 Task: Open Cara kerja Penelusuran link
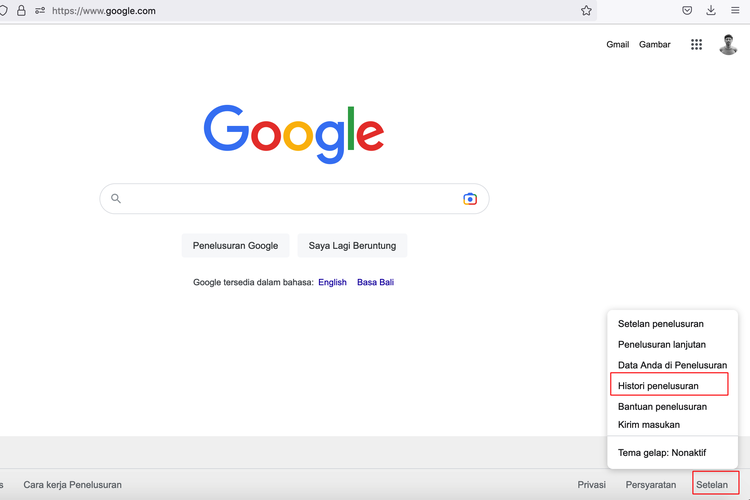point(73,485)
